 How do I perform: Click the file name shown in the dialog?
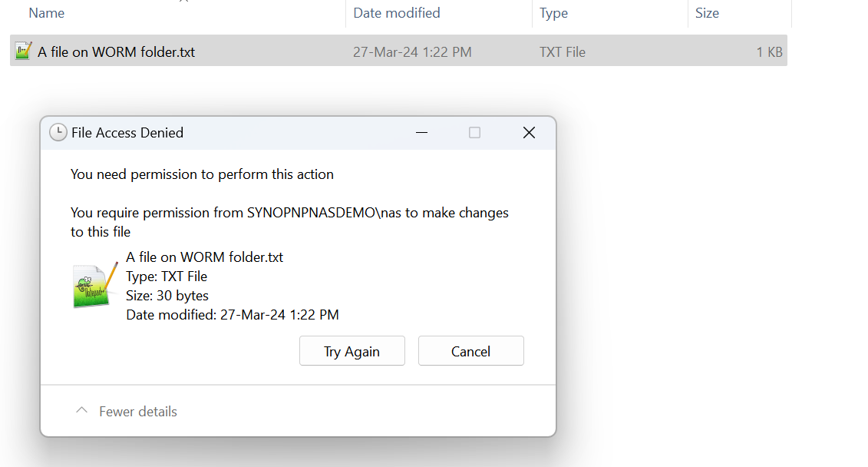[x=204, y=257]
